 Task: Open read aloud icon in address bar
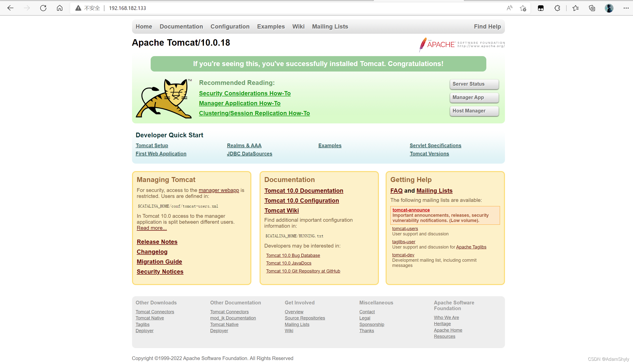(509, 8)
